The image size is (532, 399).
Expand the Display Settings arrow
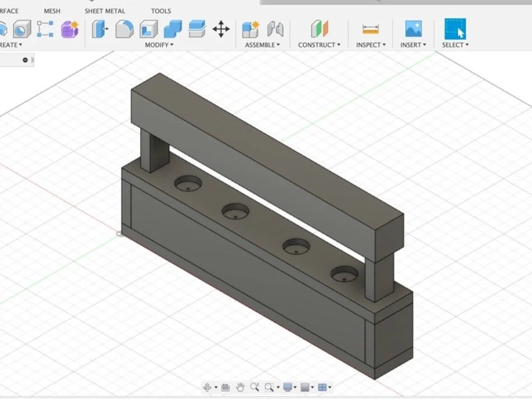pyautogui.click(x=295, y=387)
